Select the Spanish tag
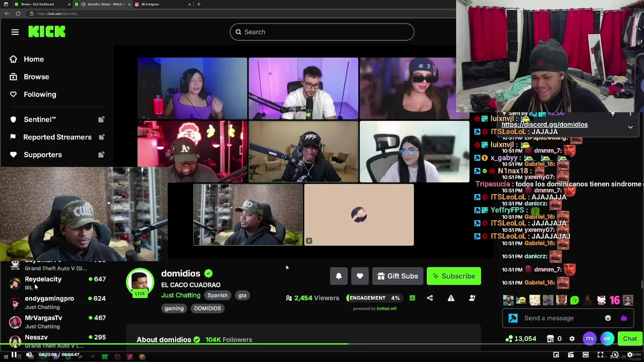644x362 pixels. click(x=217, y=296)
